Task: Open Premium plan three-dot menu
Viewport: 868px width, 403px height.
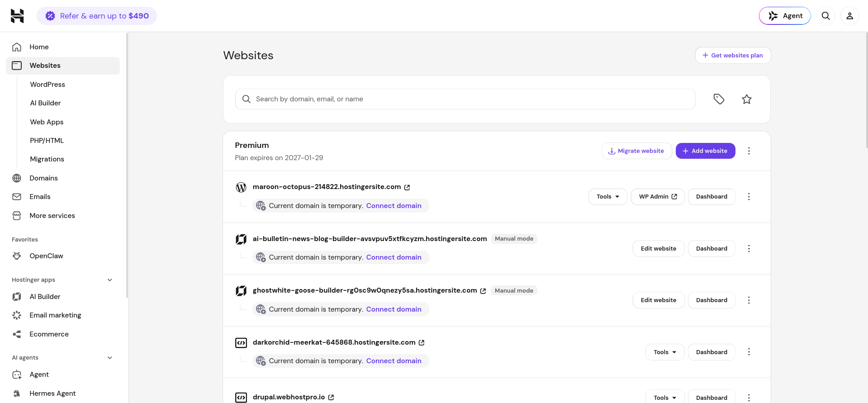Action: coord(749,151)
